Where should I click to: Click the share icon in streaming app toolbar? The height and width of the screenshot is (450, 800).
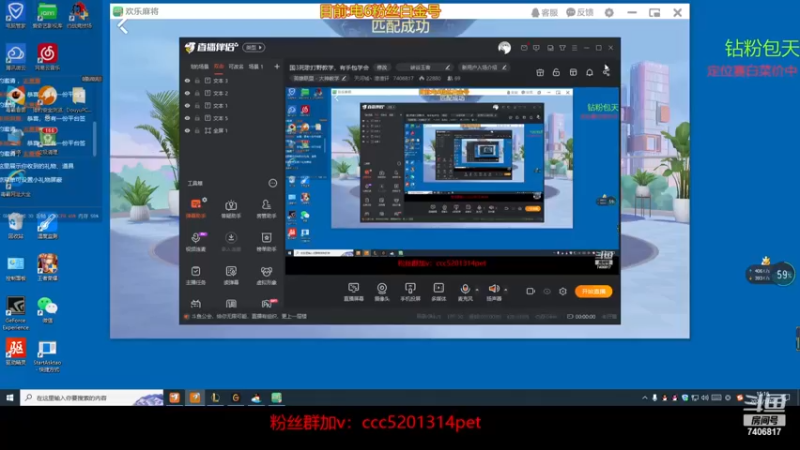pyautogui.click(x=606, y=72)
